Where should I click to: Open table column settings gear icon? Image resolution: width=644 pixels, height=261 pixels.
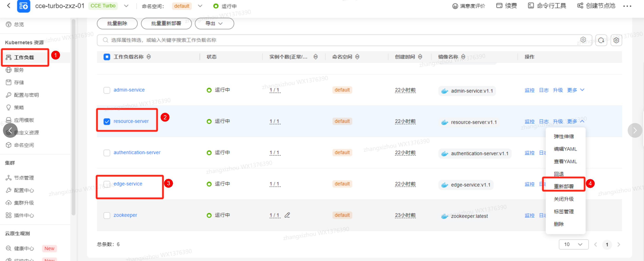point(616,40)
